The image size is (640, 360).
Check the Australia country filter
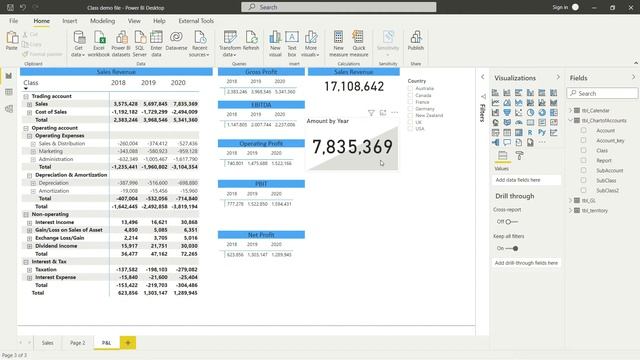tap(410, 88)
